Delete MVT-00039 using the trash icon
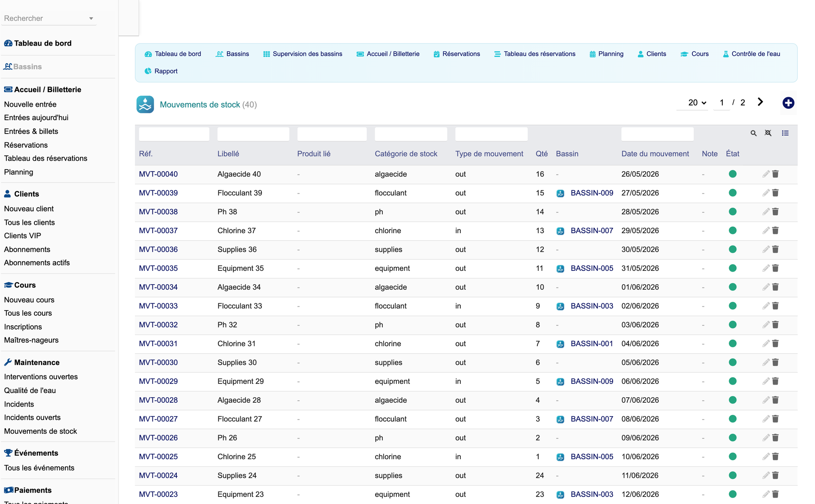This screenshot has width=815, height=504. [776, 193]
